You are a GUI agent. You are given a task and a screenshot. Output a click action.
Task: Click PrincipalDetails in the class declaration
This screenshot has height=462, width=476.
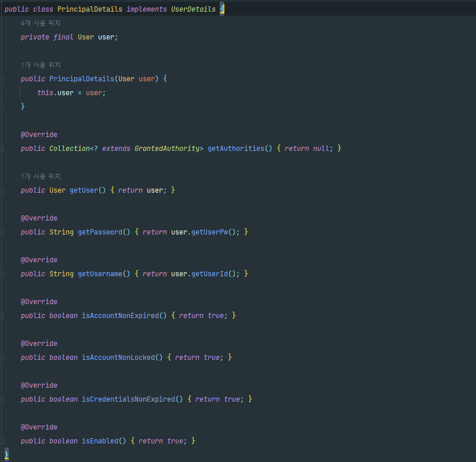click(x=90, y=9)
